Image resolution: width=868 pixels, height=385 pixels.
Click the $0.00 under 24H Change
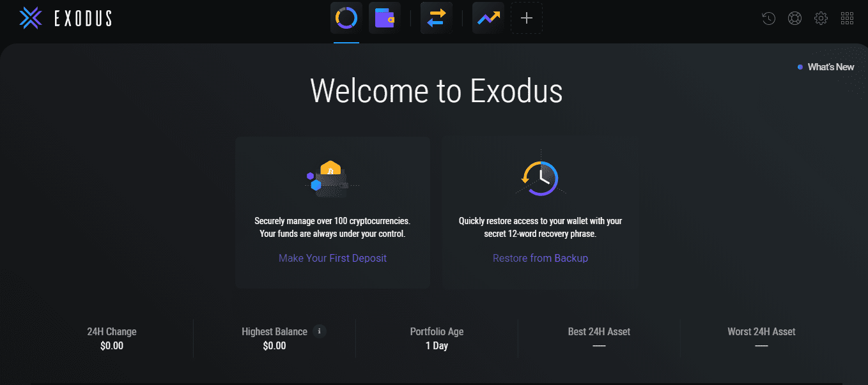pos(112,346)
